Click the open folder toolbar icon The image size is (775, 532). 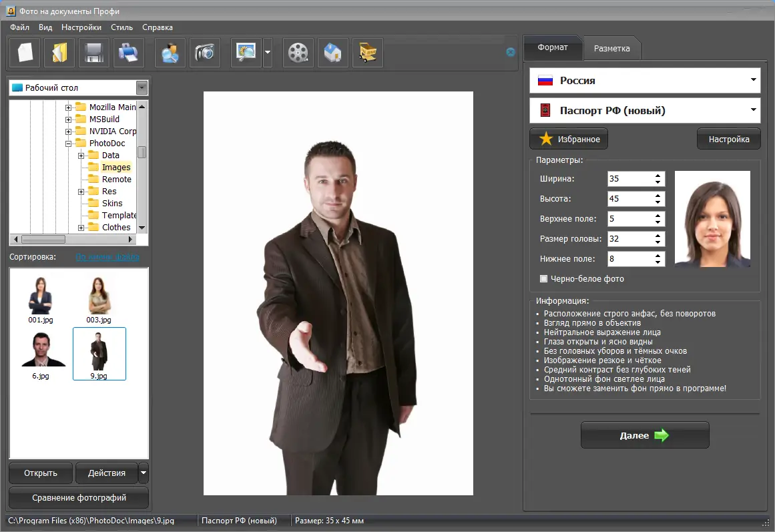tap(59, 53)
